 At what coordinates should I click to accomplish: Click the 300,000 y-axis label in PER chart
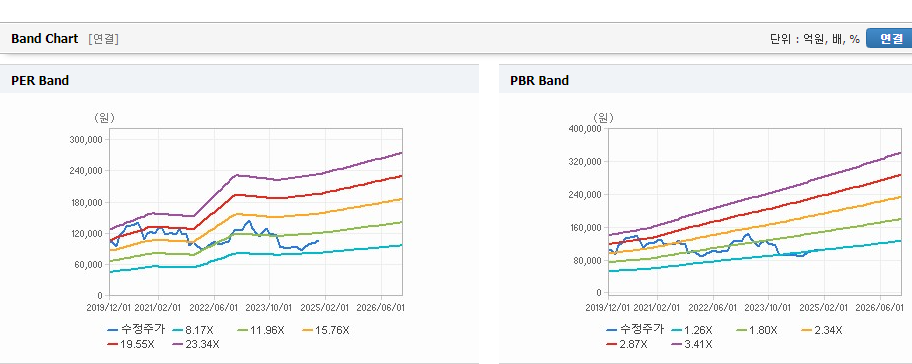tap(86, 140)
